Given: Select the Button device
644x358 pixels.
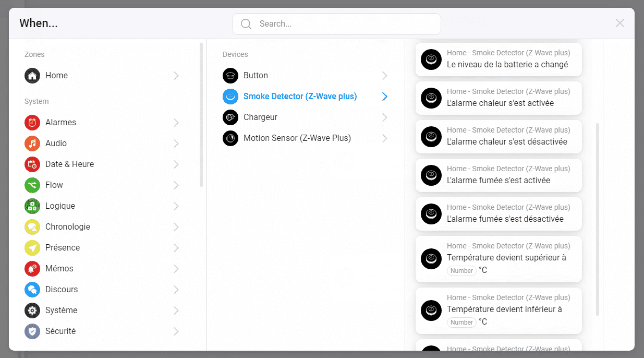Looking at the screenshot, I should [306, 76].
